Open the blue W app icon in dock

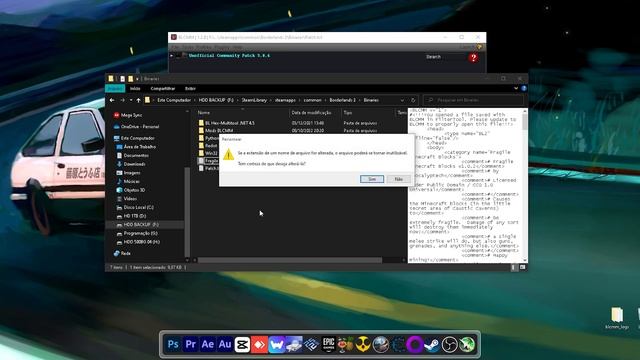277,344
